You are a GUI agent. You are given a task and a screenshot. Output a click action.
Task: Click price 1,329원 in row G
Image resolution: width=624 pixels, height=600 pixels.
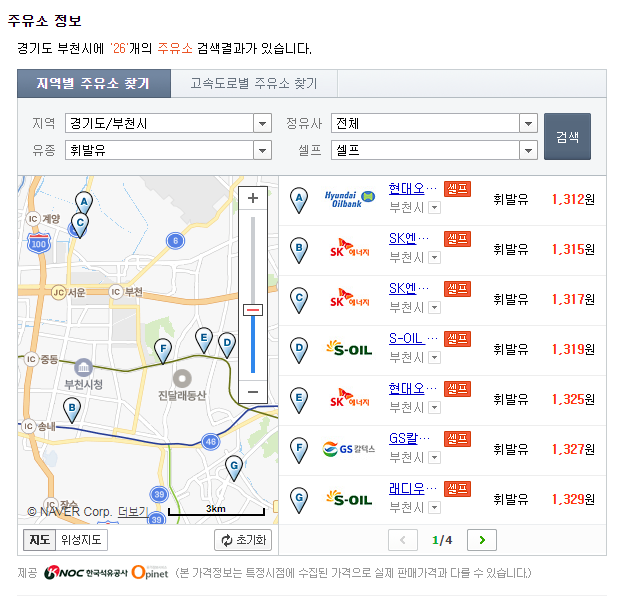click(573, 499)
